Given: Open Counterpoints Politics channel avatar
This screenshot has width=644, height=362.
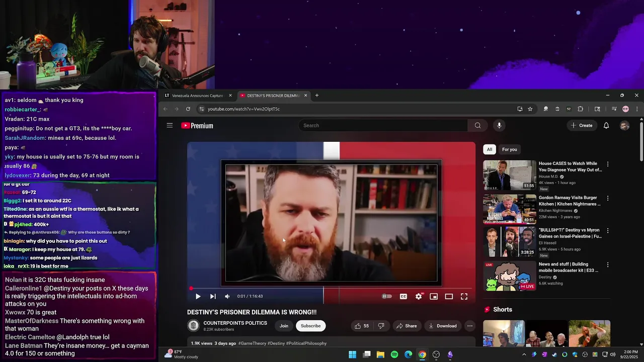Looking at the screenshot, I should pyautogui.click(x=193, y=326).
